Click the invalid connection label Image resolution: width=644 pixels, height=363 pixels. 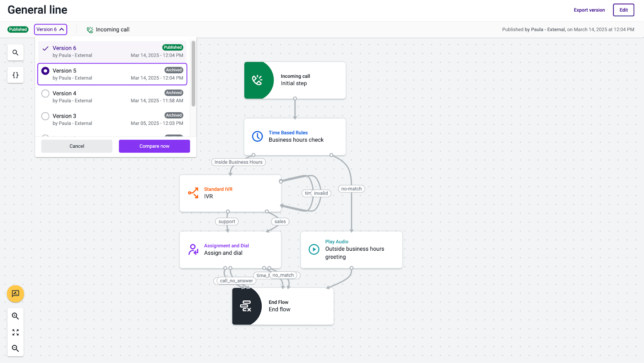321,193
